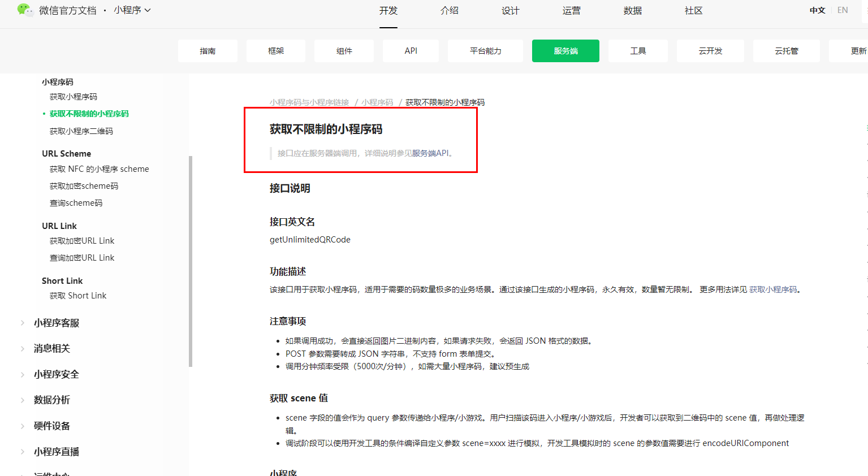
Task: Expand the 小程序安全 sidebar section
Action: [x=57, y=374]
